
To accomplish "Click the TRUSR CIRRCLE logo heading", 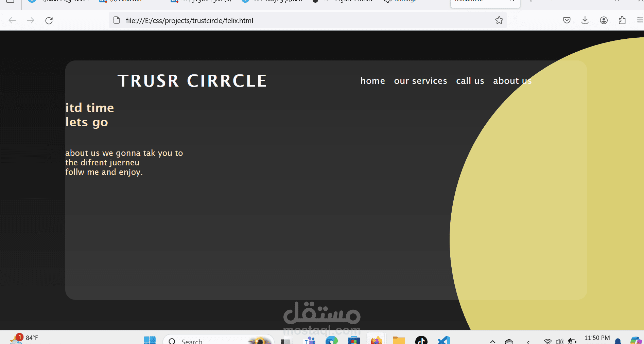I will pos(192,81).
